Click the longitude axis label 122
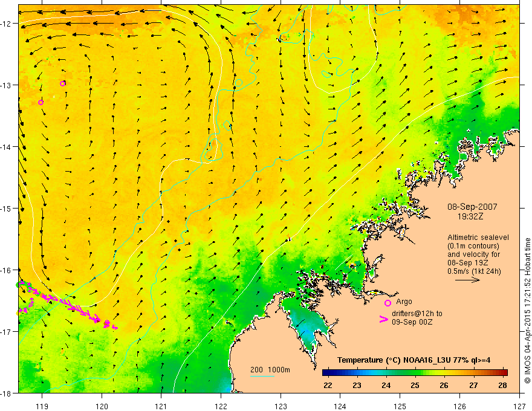Screen dimensions: 532x411 [221, 406]
